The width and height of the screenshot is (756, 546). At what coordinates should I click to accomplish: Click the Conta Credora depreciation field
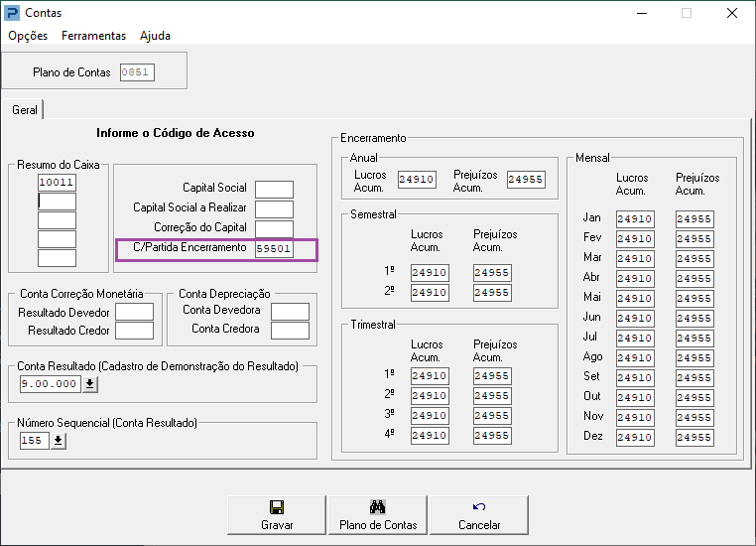(x=290, y=330)
